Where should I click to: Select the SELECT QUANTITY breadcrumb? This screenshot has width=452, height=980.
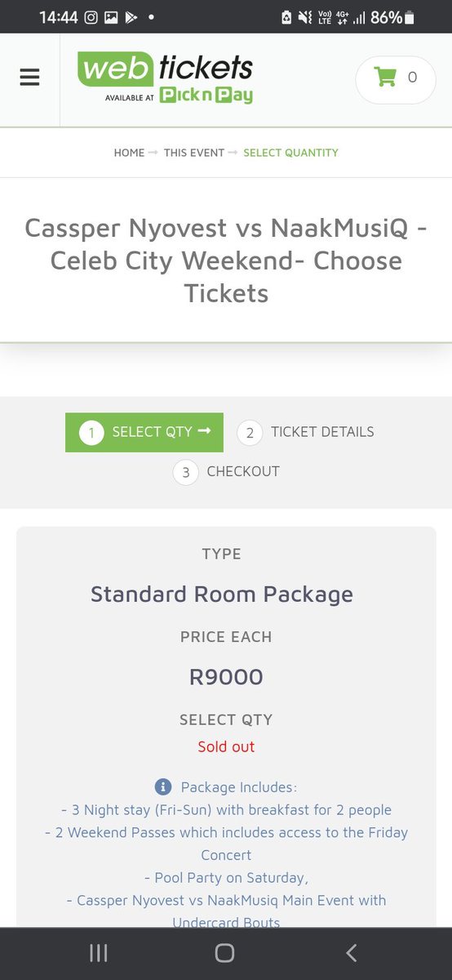(x=290, y=153)
